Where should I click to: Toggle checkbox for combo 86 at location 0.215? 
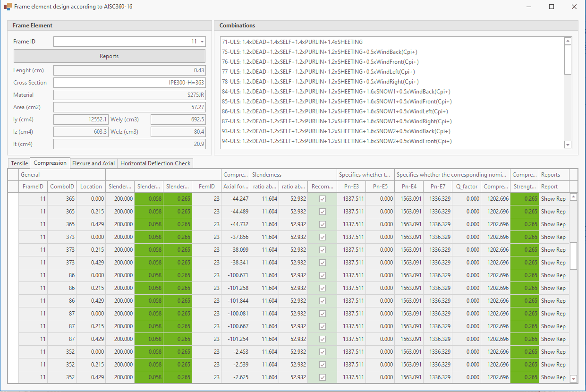pos(322,288)
